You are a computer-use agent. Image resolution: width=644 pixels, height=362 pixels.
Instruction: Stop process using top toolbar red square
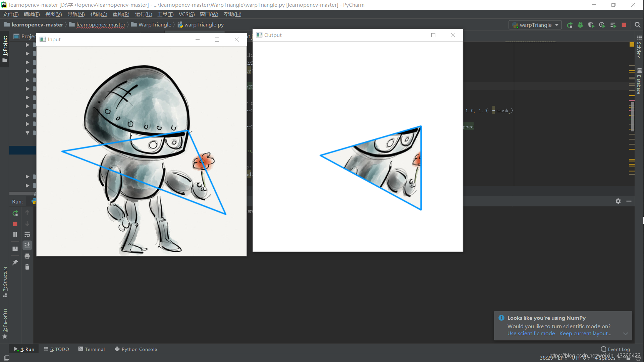click(x=624, y=25)
